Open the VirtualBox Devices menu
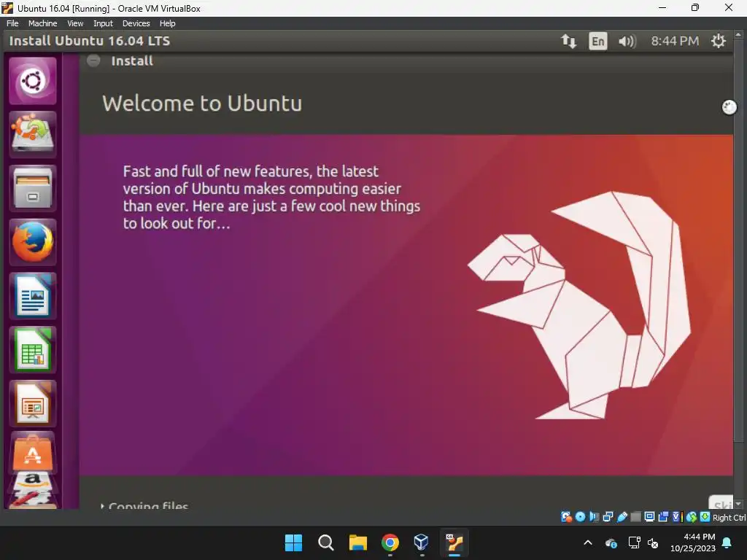The image size is (747, 560). 136,23
